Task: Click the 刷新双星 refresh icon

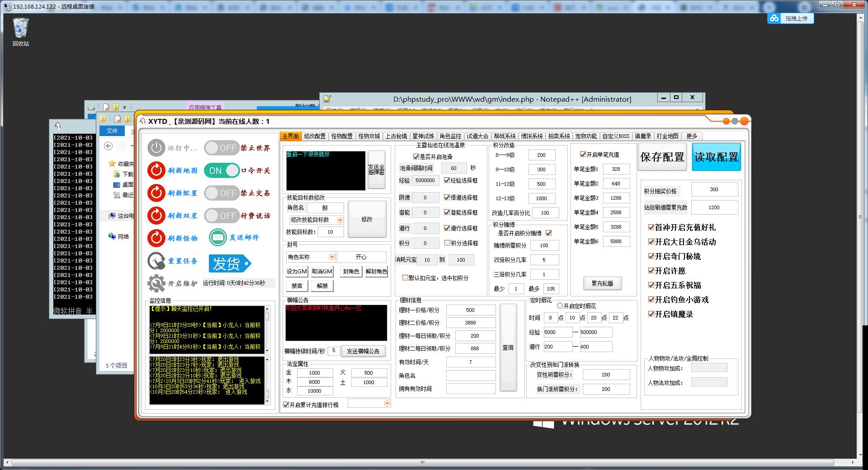Action: click(156, 216)
